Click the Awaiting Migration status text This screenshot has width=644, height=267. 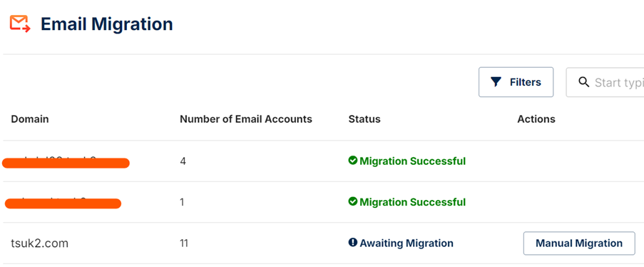tap(407, 243)
